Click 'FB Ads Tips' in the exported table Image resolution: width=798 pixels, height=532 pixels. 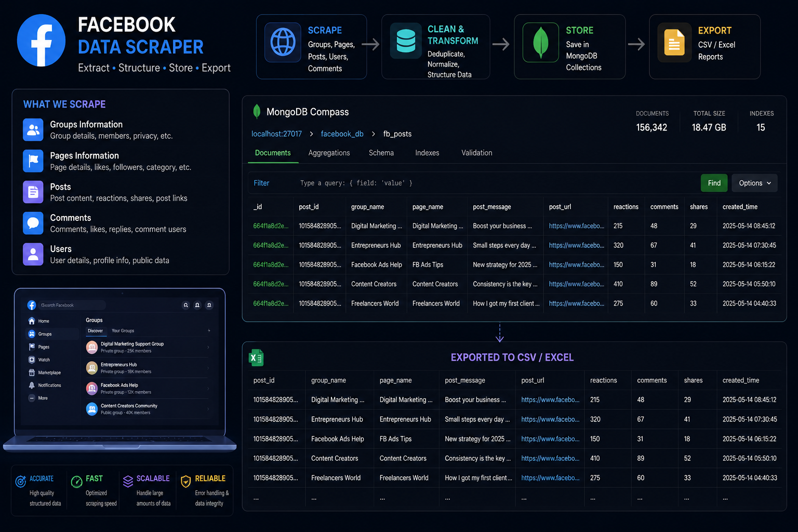[x=395, y=439]
